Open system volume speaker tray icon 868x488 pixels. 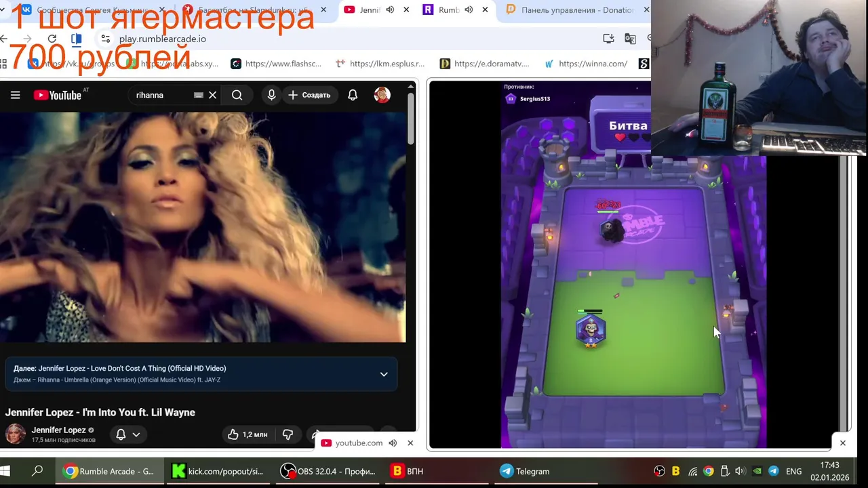pyautogui.click(x=740, y=471)
